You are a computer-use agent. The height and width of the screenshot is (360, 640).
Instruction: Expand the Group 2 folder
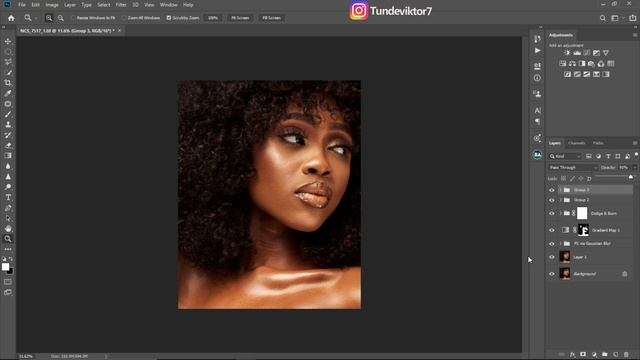click(x=560, y=200)
